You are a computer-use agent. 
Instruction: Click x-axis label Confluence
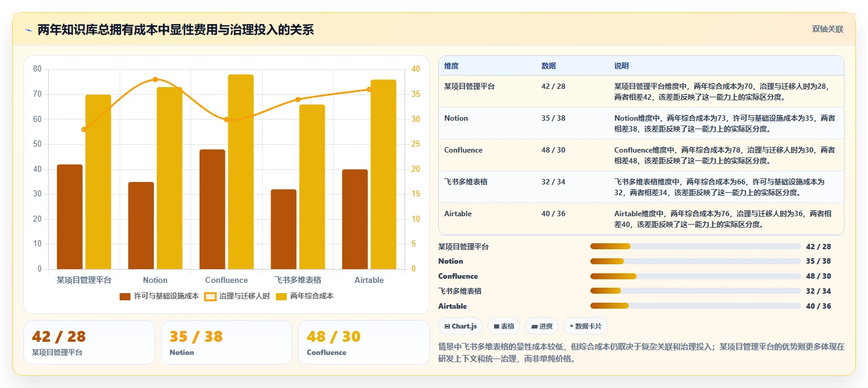[x=227, y=280]
